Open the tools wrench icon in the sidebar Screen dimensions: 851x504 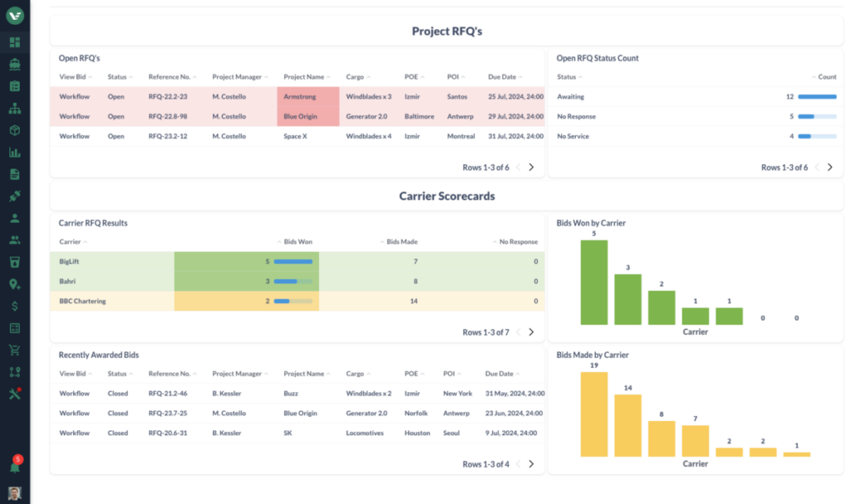coord(15,394)
